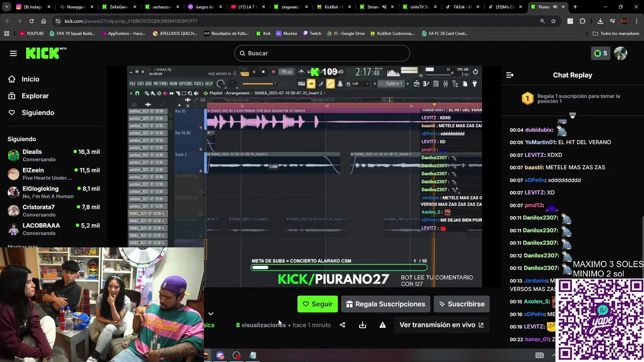
Task: Click the green Seguir button
Action: (x=317, y=304)
